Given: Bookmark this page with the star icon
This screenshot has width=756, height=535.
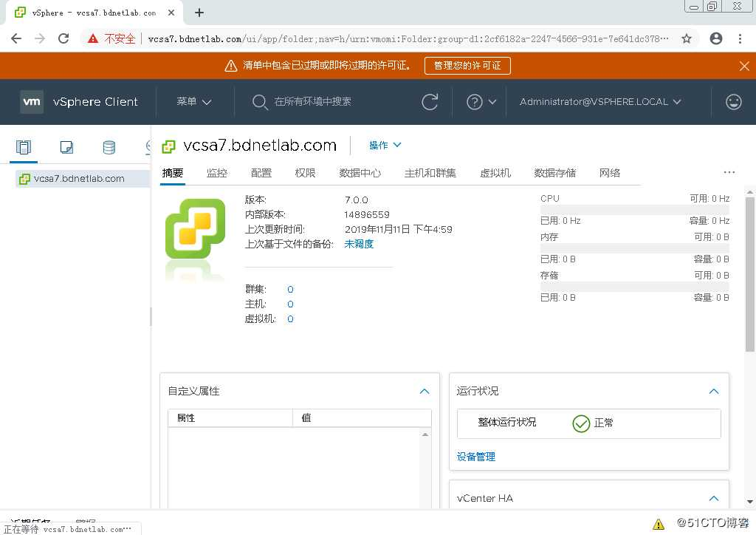Looking at the screenshot, I should tap(687, 38).
